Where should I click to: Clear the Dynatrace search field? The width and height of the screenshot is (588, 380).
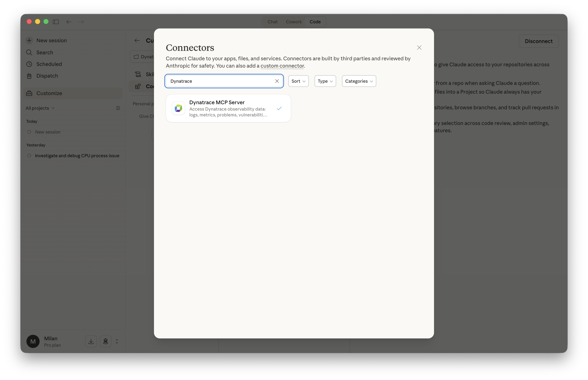tap(277, 81)
